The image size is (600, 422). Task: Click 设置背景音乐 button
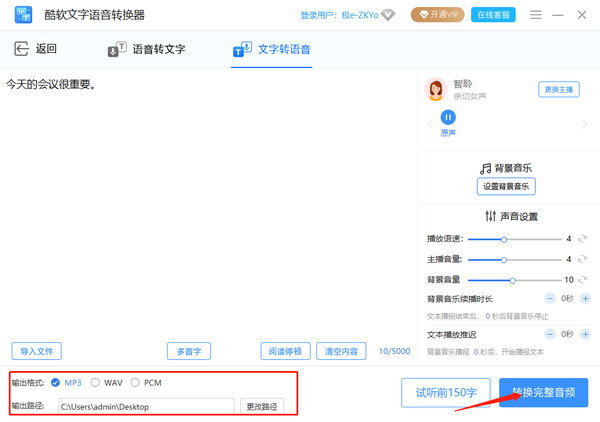[506, 186]
